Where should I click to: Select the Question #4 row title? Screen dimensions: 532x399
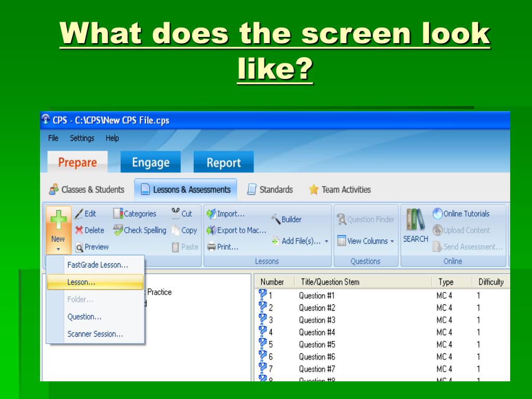(317, 332)
